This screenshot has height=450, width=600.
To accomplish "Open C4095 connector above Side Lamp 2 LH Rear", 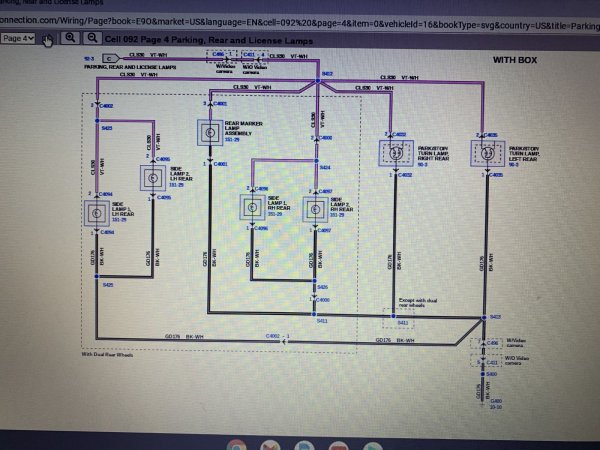I will pos(163,159).
